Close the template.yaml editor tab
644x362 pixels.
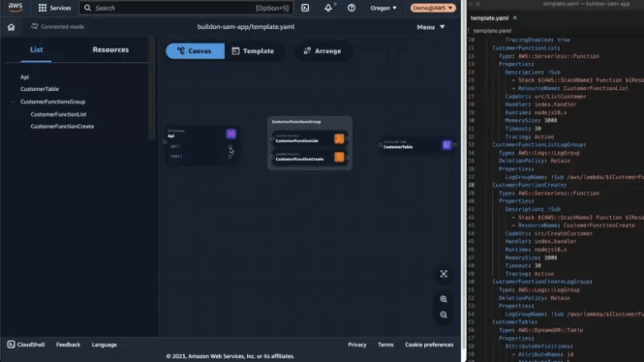click(x=515, y=17)
